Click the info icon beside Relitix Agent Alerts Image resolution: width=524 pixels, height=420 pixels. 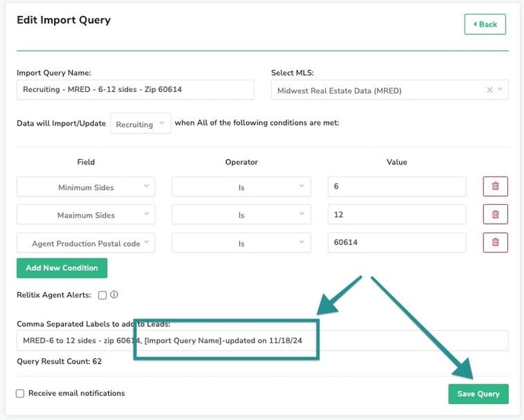pos(114,294)
